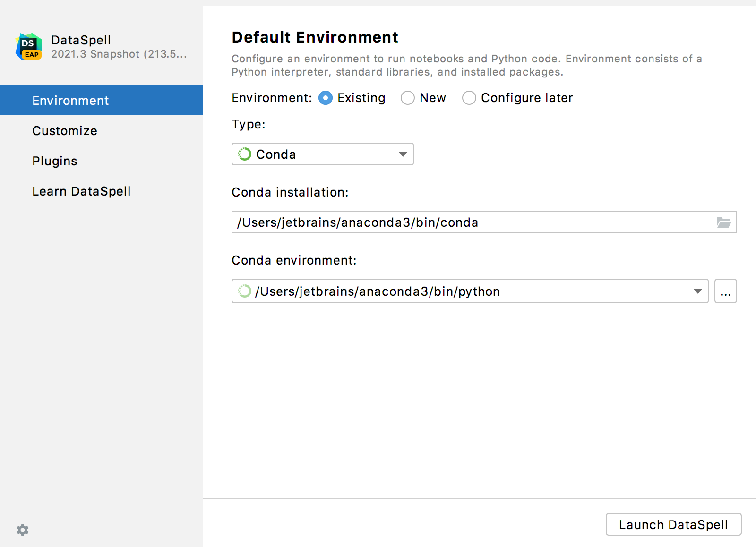Choose the Configure later radio button
This screenshot has width=756, height=547.
click(x=469, y=98)
